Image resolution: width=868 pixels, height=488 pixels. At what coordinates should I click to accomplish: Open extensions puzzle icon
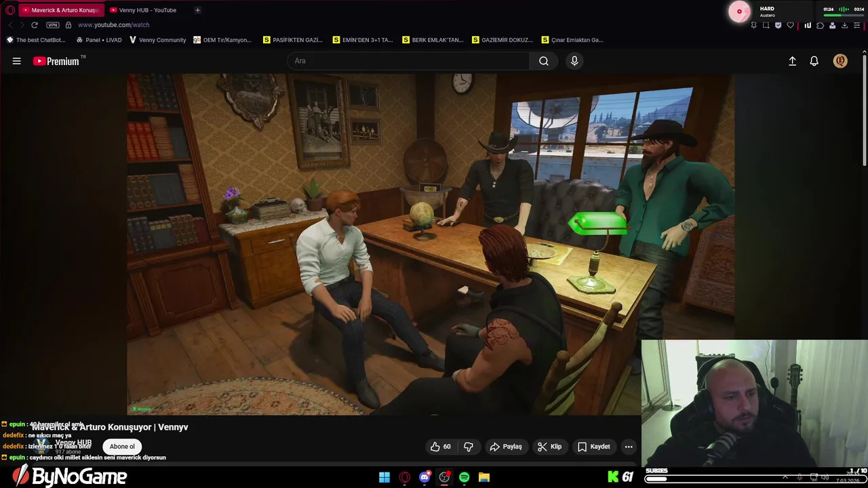pos(820,25)
